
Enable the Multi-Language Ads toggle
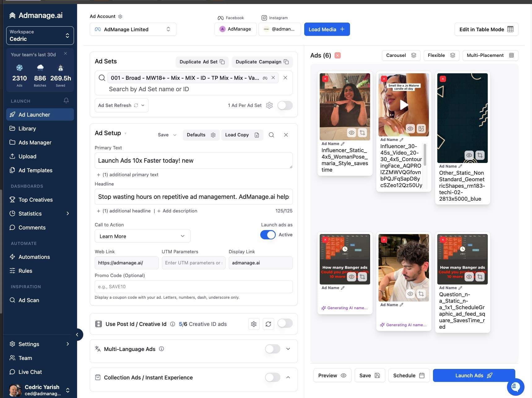click(272, 349)
